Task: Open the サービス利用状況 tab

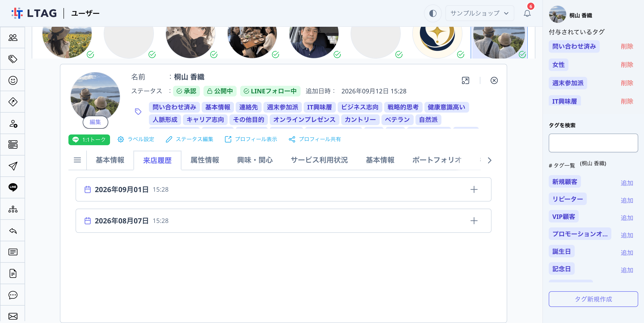Action: (319, 160)
